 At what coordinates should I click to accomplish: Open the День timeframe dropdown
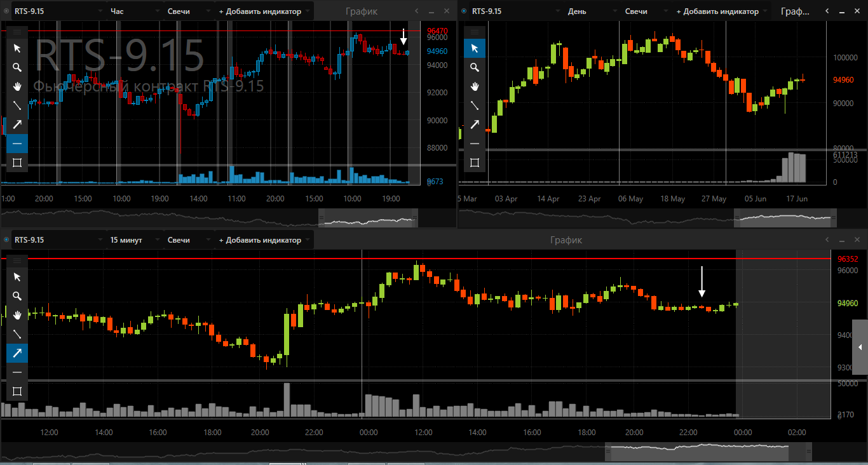tap(592, 11)
